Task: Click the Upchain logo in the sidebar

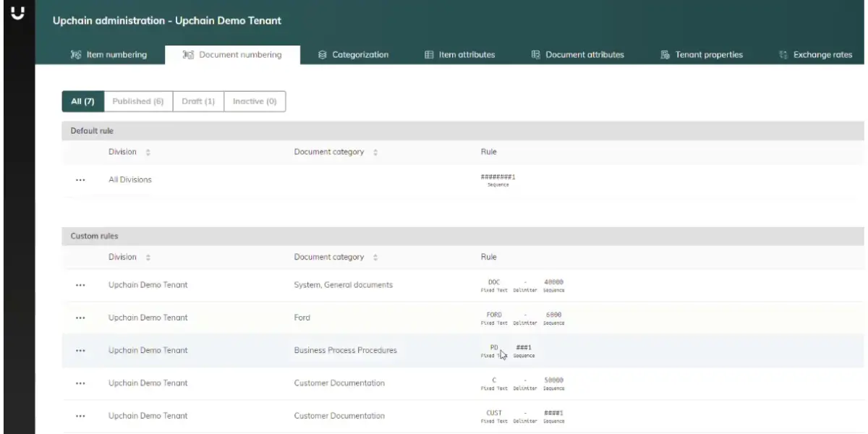Action: point(18,12)
